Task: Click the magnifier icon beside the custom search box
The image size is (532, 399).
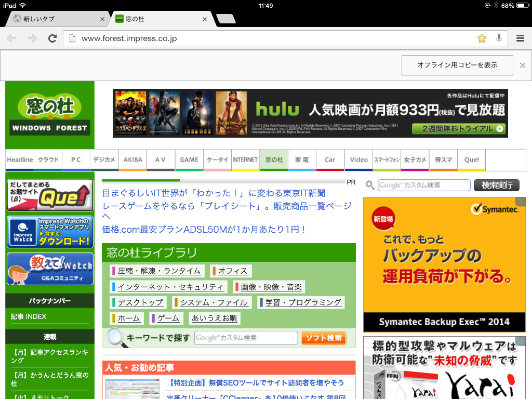Action: (369, 185)
